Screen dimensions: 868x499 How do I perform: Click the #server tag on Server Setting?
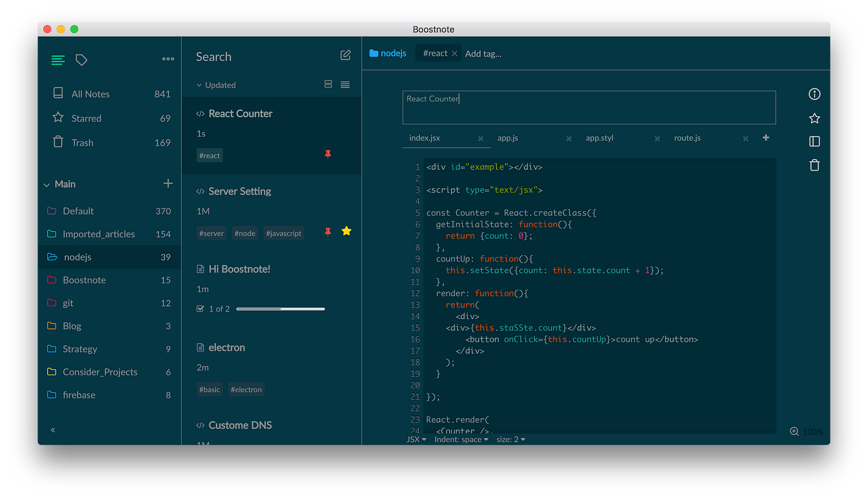tap(212, 233)
